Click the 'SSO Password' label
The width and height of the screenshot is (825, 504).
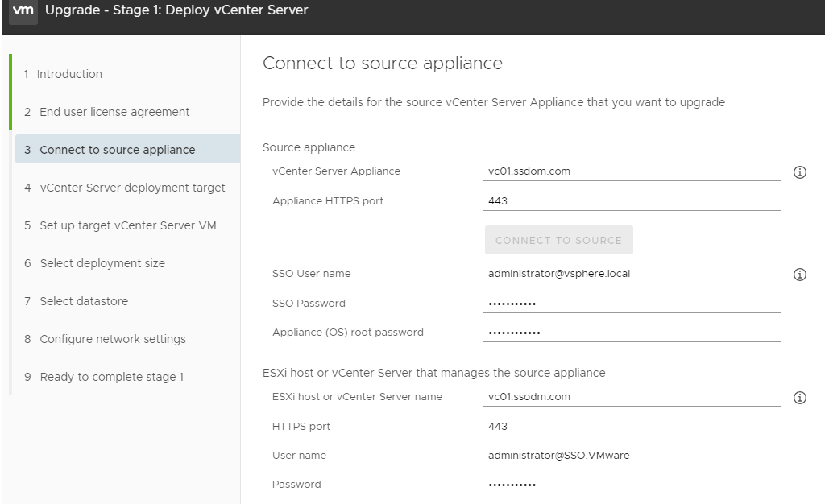point(309,304)
